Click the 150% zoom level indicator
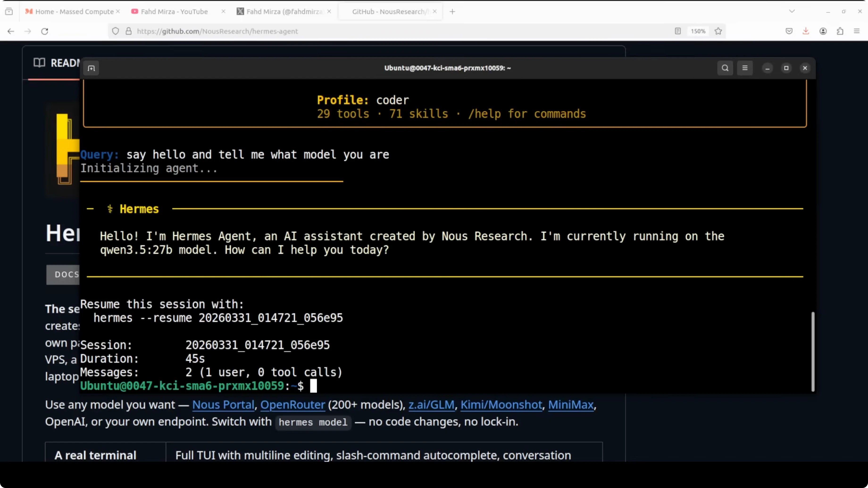The height and width of the screenshot is (488, 868). point(698,31)
